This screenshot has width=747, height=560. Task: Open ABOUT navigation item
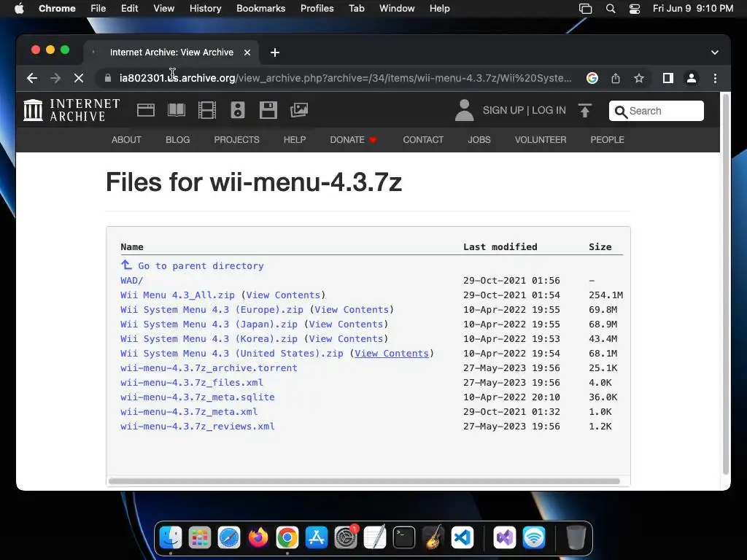(x=126, y=139)
